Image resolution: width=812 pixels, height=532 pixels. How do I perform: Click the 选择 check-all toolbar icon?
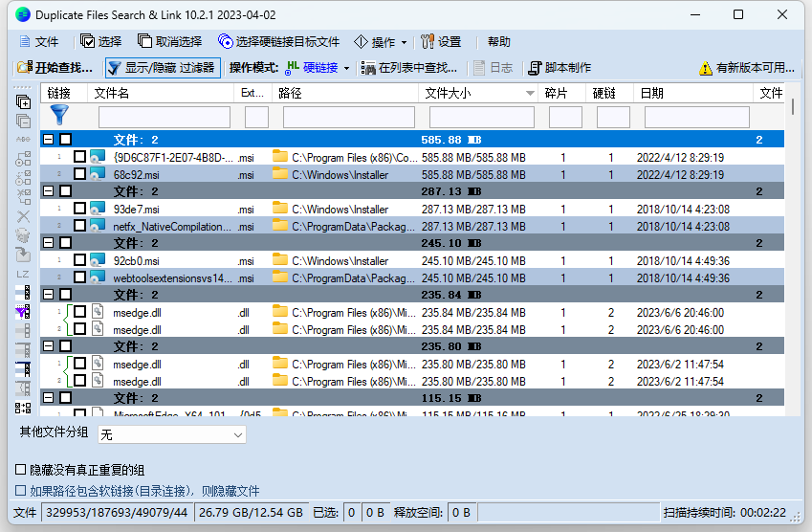(x=88, y=41)
